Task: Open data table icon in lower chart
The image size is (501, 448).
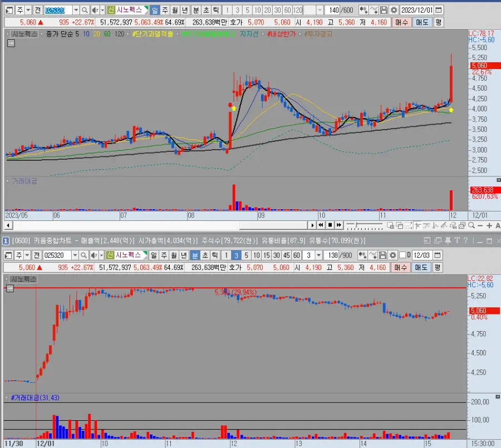Action: (x=10, y=288)
